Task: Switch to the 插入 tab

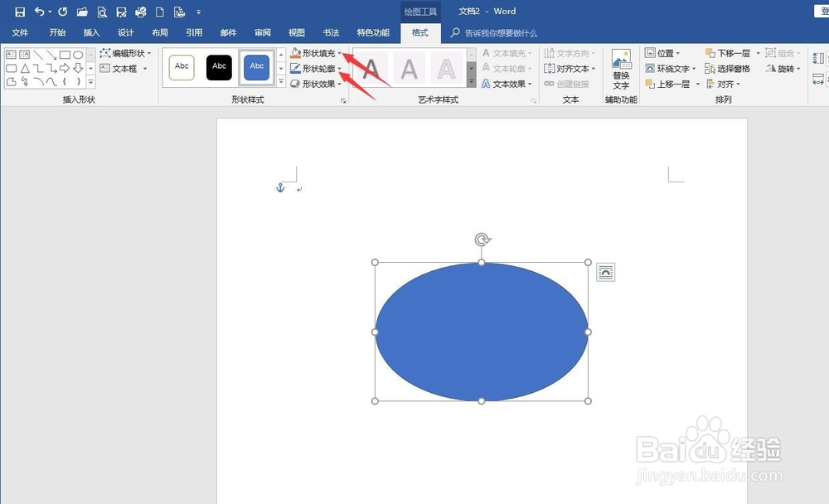Action: coord(91,33)
